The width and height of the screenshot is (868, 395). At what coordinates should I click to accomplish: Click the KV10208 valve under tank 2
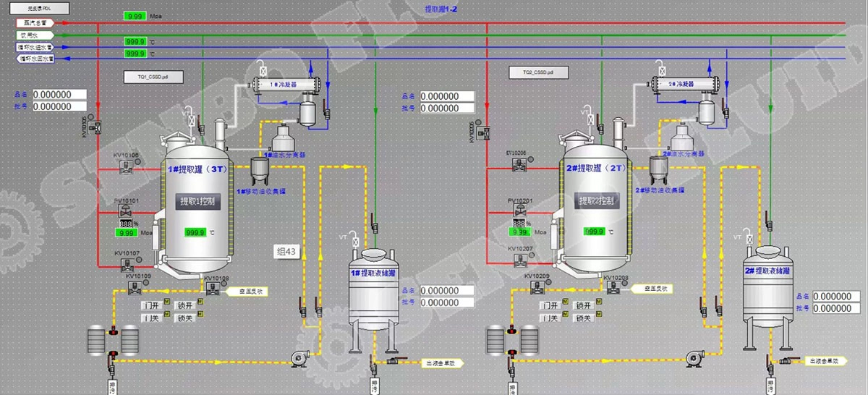(x=614, y=288)
